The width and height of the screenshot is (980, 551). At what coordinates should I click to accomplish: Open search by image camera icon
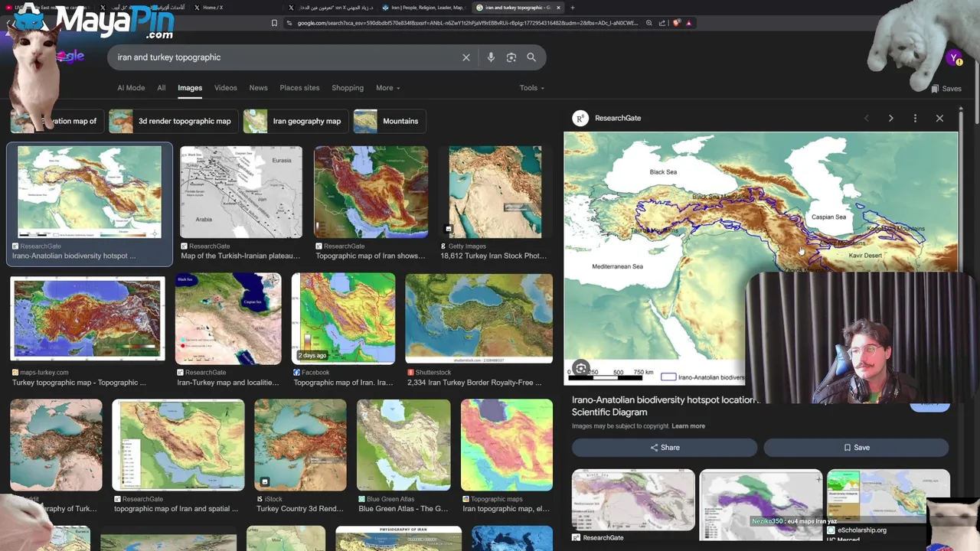click(511, 57)
